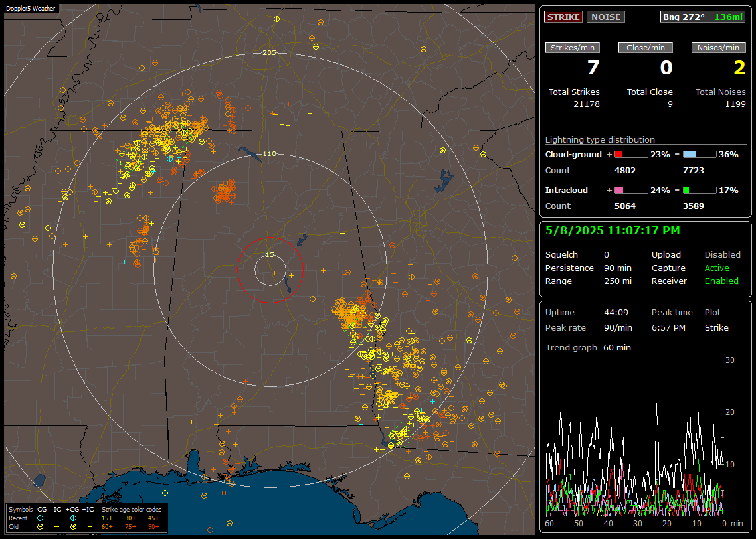Image resolution: width=756 pixels, height=539 pixels.
Task: Click the green negative intracloud percentage bar
Action: [700, 191]
